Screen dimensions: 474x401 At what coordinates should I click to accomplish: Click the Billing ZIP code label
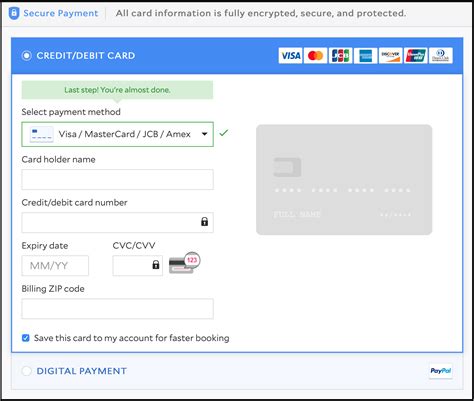[53, 289]
